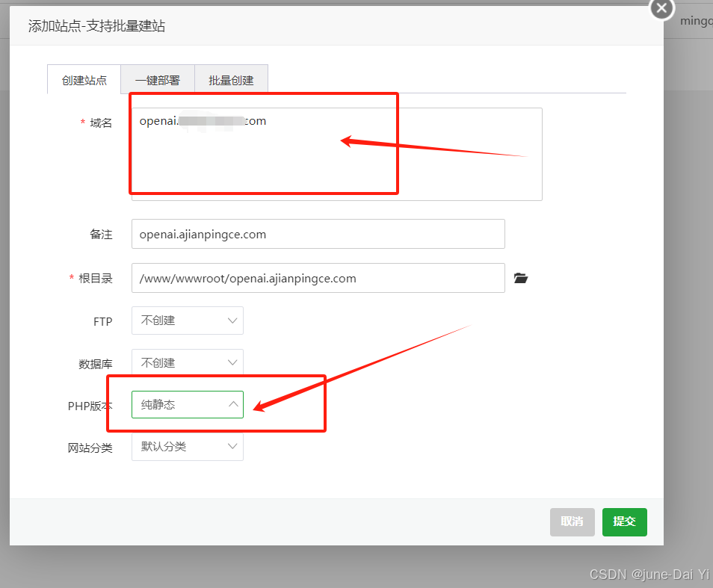Click the 取消 cancel button
Image resolution: width=713 pixels, height=588 pixels.
572,522
